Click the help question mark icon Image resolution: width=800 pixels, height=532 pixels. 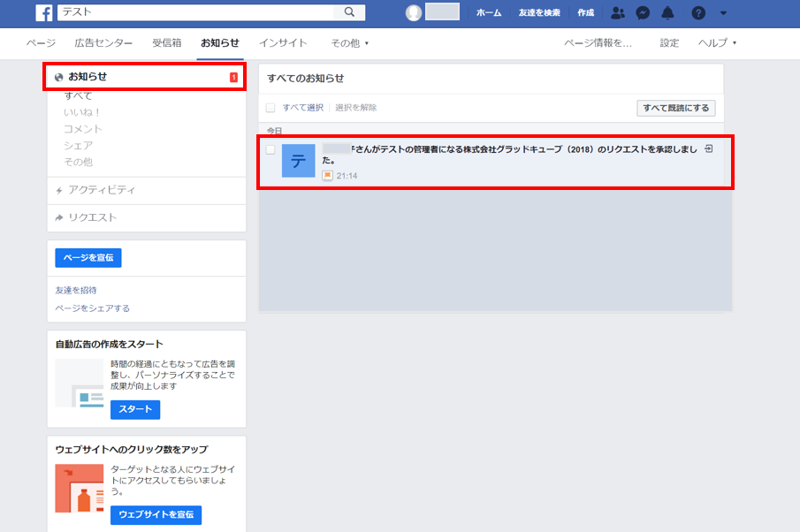[698, 12]
